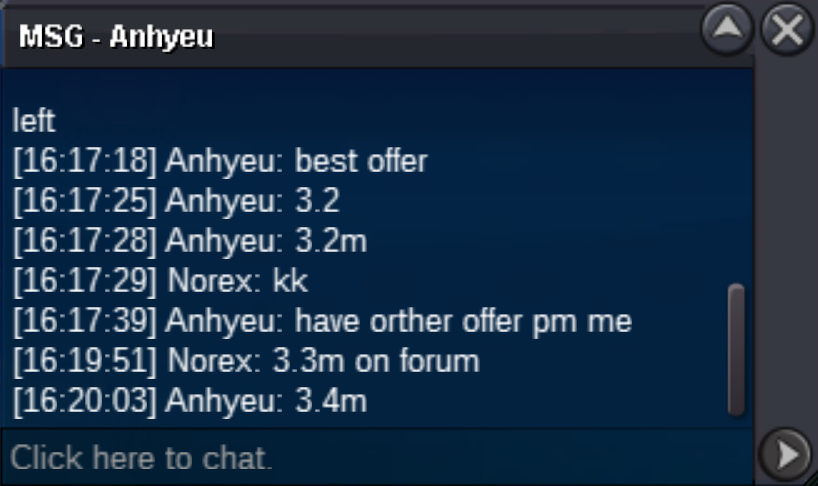Click the [16:17:18] timestamp

click(x=85, y=161)
